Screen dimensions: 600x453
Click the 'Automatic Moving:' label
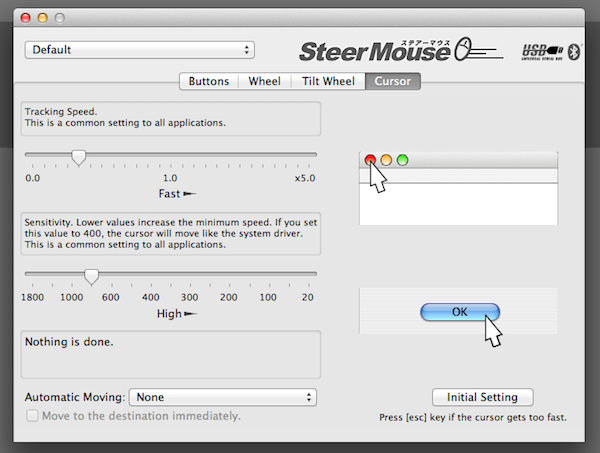(75, 397)
